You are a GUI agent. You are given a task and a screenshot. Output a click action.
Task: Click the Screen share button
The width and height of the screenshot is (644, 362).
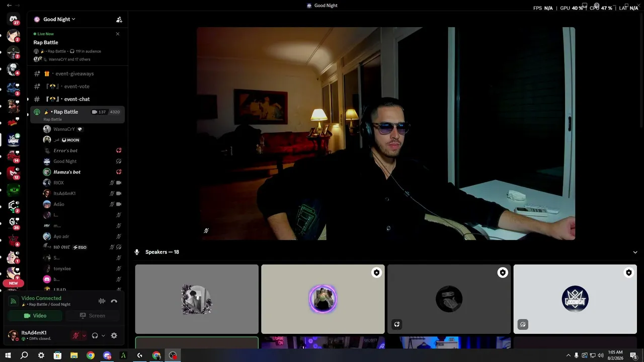pyautogui.click(x=93, y=316)
